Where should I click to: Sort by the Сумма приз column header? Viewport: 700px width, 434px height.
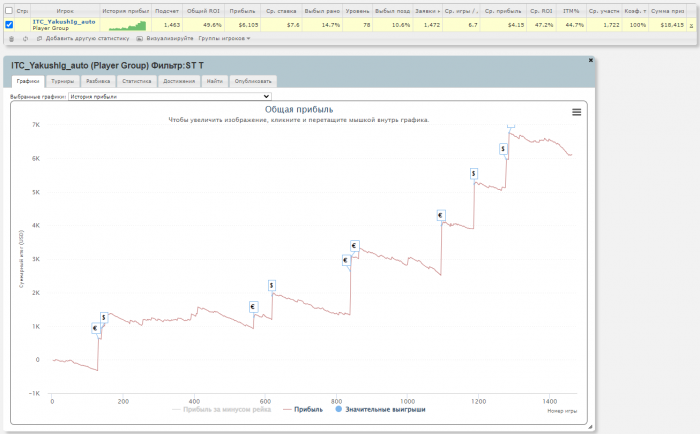[667, 11]
